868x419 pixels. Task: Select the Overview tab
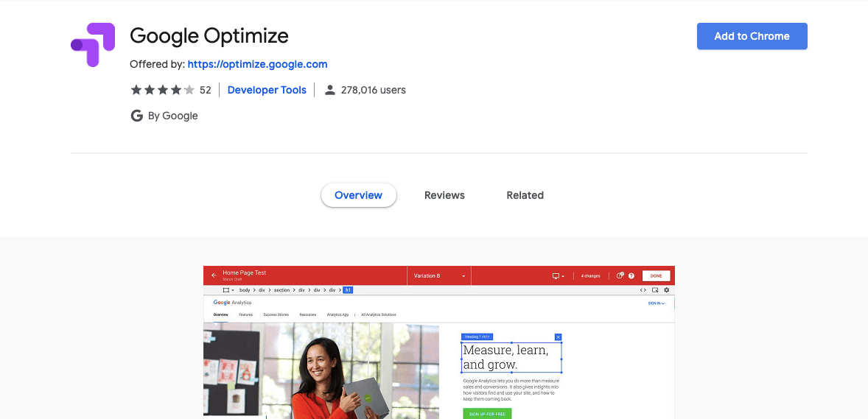[359, 195]
